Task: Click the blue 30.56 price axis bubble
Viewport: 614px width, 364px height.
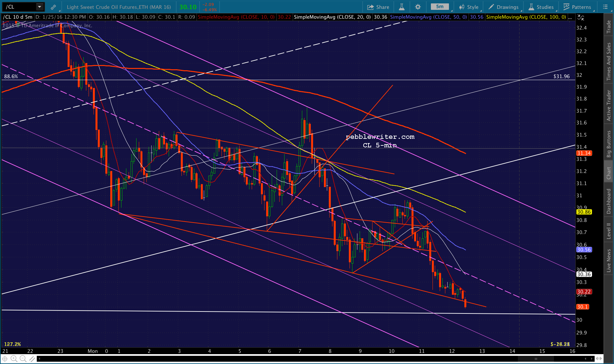Action: pyautogui.click(x=584, y=250)
